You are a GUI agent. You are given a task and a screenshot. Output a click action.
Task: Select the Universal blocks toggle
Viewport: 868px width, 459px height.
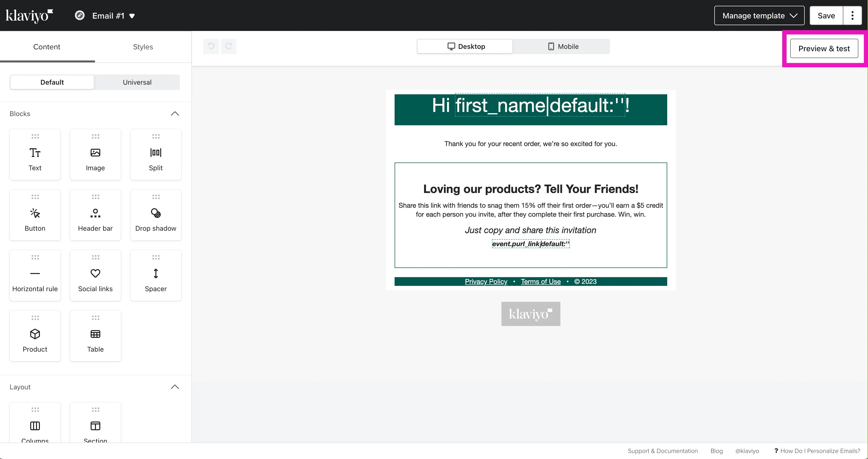(x=137, y=82)
